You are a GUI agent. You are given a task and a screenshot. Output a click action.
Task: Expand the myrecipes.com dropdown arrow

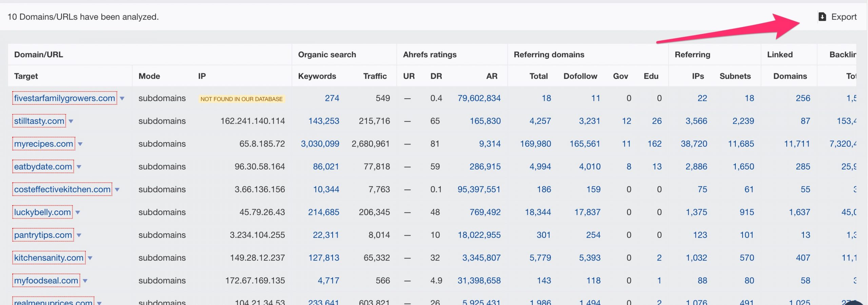(x=80, y=144)
